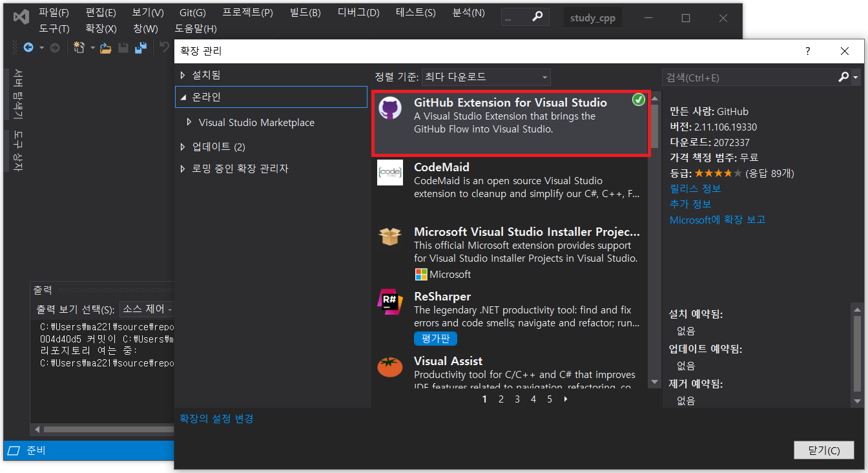The width and height of the screenshot is (868, 473).
Task: Click the CodeMaid extension icon
Action: tap(390, 173)
